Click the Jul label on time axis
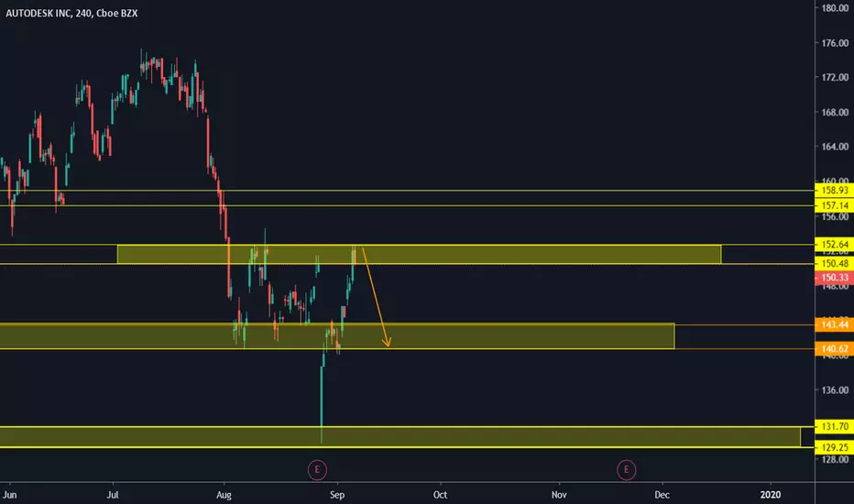Viewport: 854px width, 504px height. point(112,495)
